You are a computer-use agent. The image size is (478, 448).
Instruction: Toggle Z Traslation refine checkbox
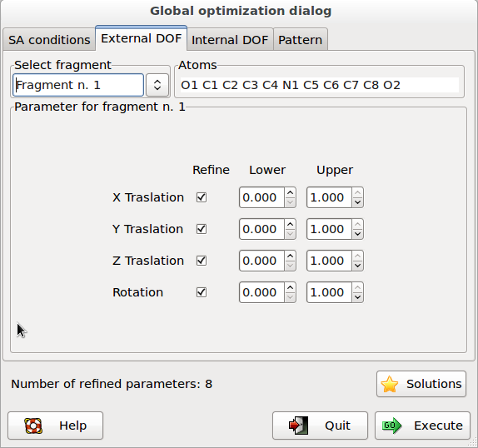coord(202,261)
